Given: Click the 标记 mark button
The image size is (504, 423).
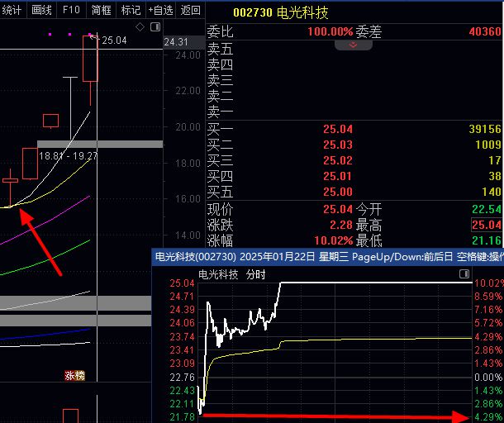Looking at the screenshot, I should click(131, 10).
